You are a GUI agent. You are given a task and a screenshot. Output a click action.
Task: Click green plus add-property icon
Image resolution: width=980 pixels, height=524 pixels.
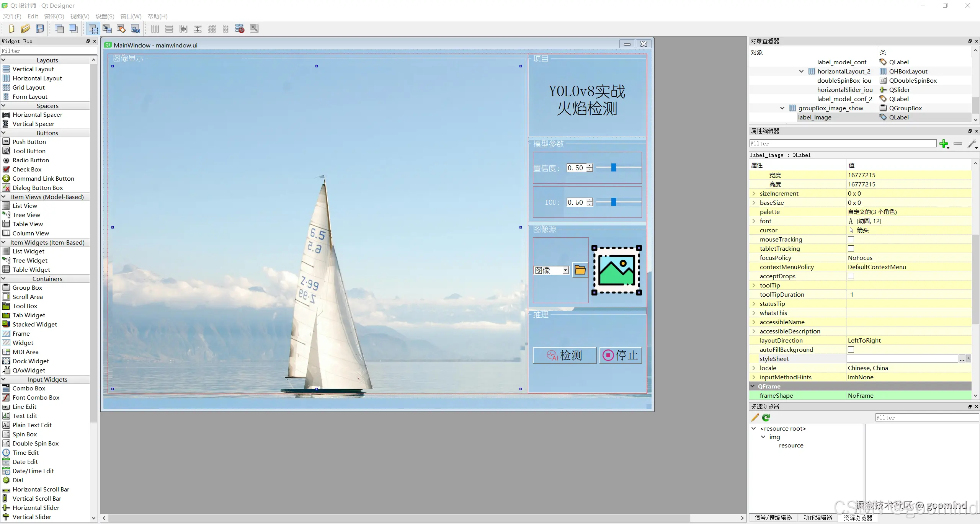tap(944, 144)
